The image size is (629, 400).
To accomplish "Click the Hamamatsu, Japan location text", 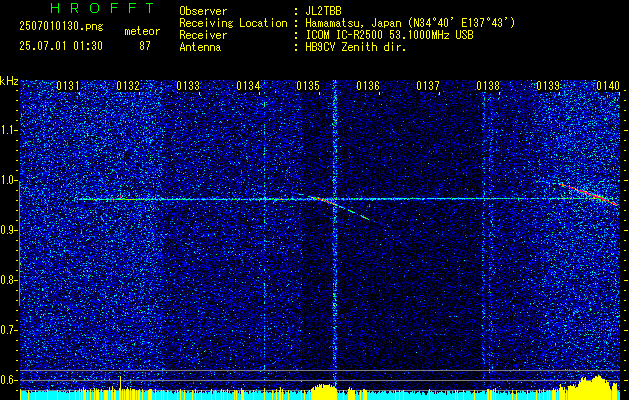I will point(409,23).
